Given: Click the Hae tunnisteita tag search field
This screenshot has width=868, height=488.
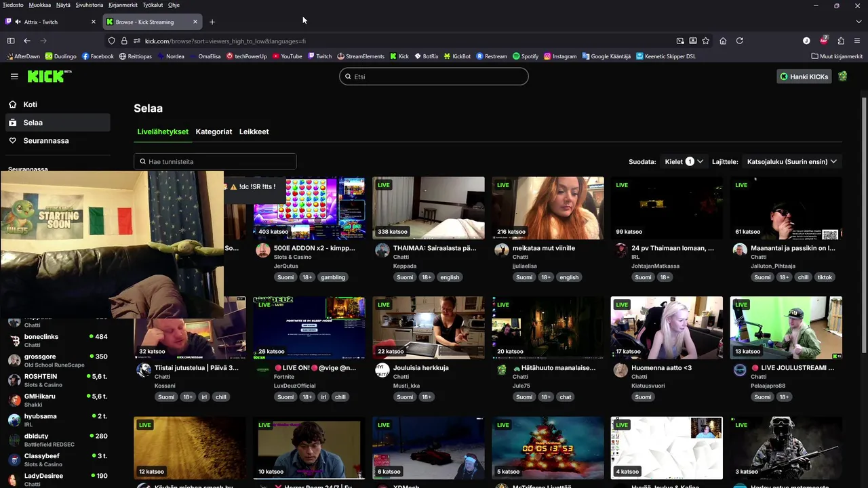Looking at the screenshot, I should tap(215, 161).
